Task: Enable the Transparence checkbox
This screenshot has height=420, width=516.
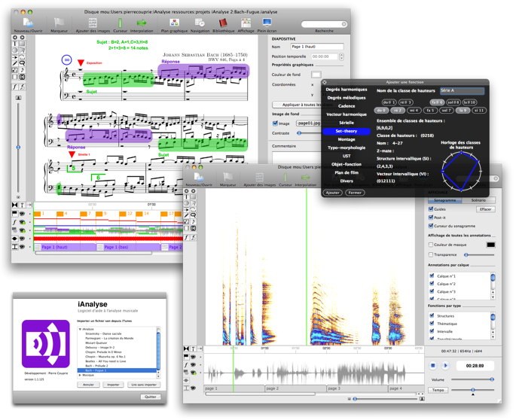Action: coord(431,254)
